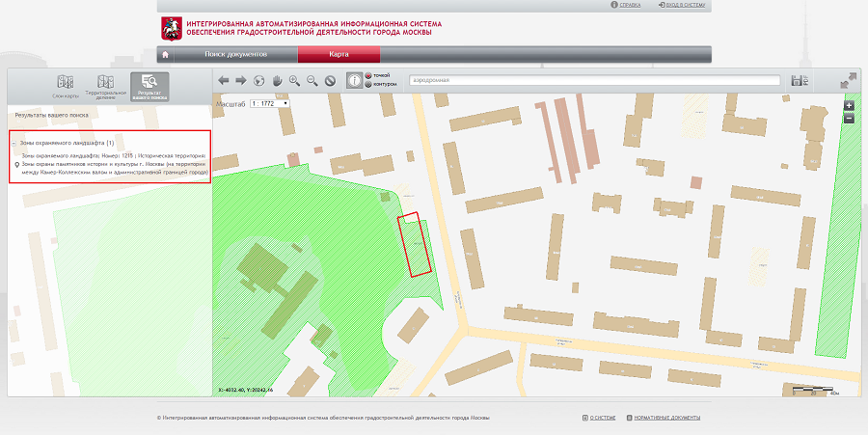Select result Зоны охраняемого ландшафта Номер 1215
The height and width of the screenshot is (435, 868).
point(114,164)
